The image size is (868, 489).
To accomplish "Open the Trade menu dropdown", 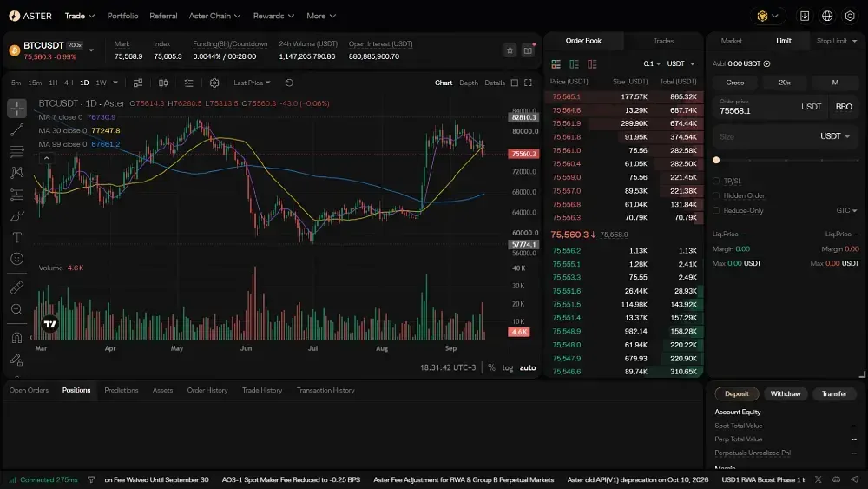I will tap(80, 16).
